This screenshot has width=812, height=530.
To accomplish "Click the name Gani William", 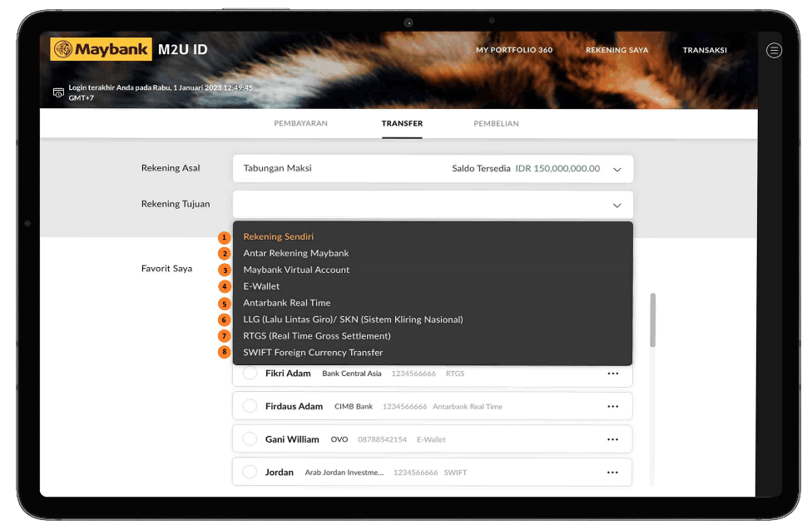I will coord(292,439).
